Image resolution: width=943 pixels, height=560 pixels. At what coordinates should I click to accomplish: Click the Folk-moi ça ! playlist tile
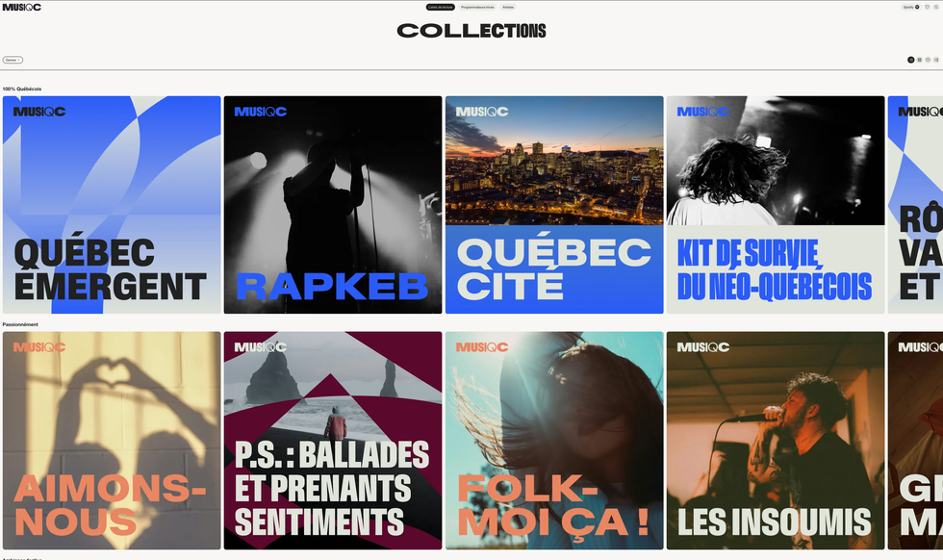click(x=554, y=441)
